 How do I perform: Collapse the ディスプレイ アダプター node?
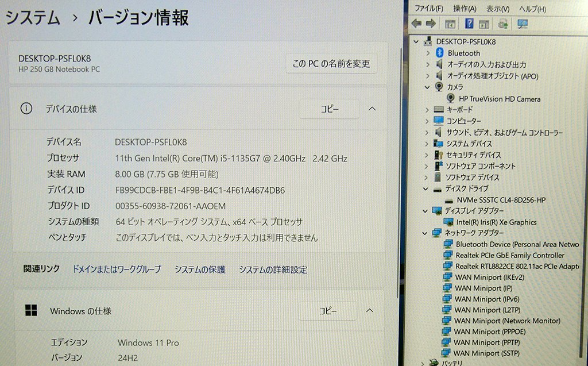[425, 211]
